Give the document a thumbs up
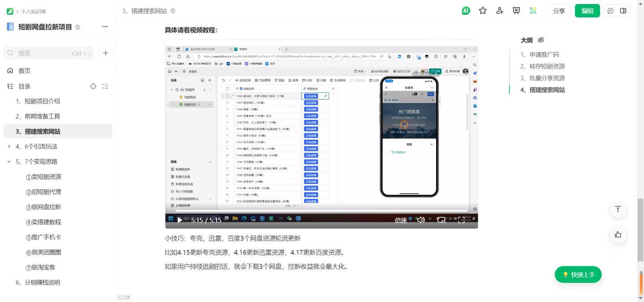 [618, 234]
